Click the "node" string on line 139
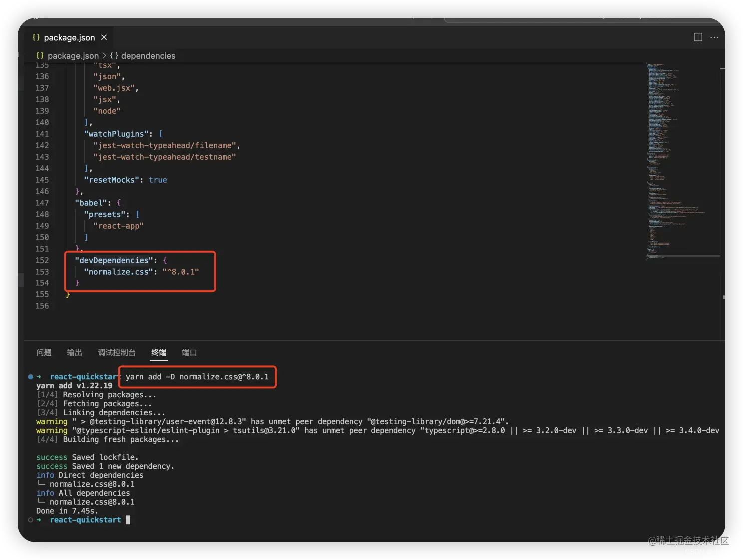The image size is (743, 560). click(x=107, y=111)
